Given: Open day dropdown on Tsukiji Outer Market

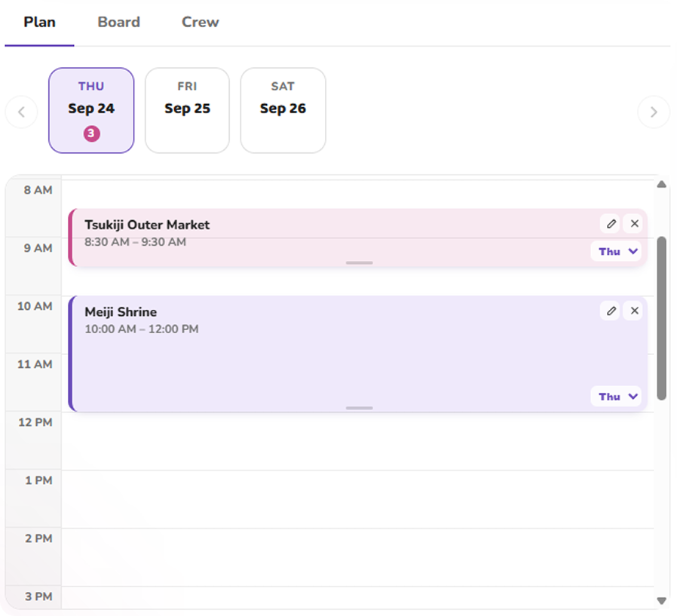Looking at the screenshot, I should coord(617,251).
